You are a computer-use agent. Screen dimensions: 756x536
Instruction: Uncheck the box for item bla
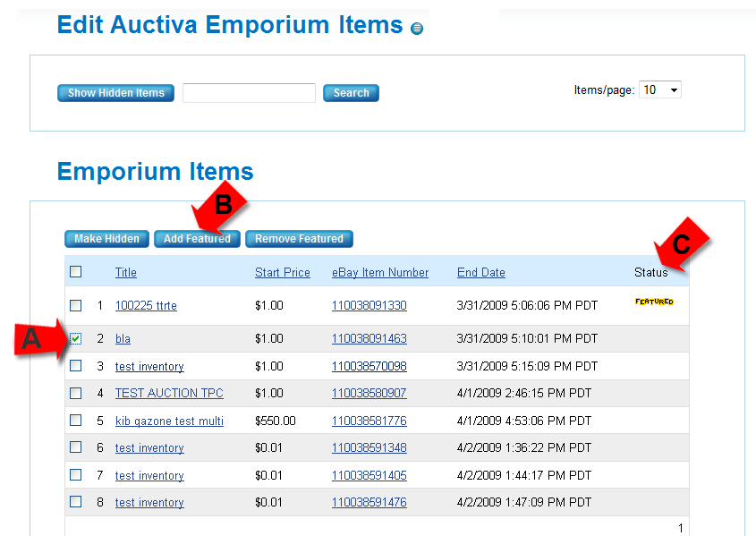tap(76, 339)
